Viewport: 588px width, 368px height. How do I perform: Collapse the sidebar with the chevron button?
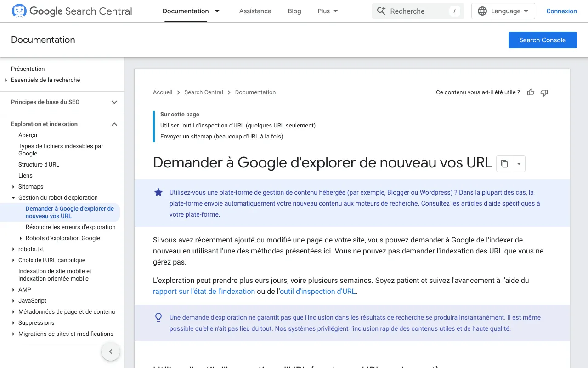click(111, 351)
